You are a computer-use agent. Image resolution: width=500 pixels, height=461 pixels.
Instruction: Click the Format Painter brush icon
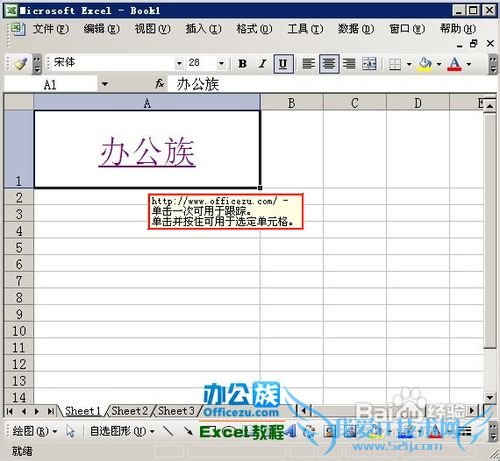point(20,63)
